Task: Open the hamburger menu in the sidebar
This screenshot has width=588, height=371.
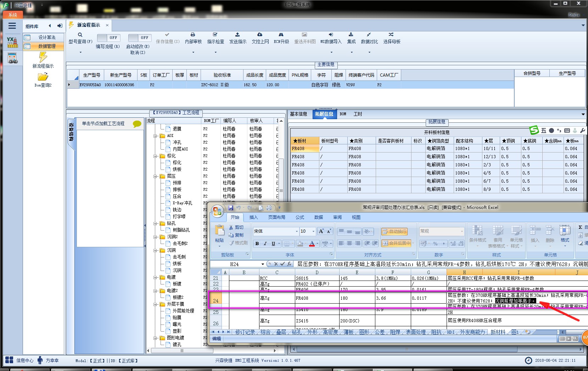Action: tap(12, 26)
